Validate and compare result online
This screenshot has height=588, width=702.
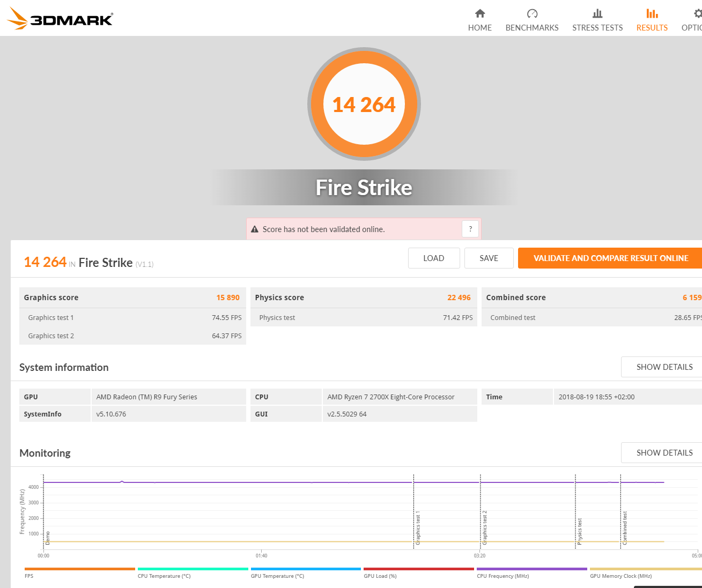(x=610, y=258)
